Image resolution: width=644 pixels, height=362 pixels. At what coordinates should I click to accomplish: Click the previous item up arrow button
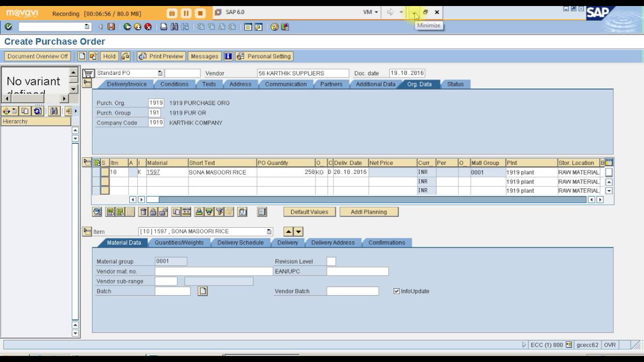point(289,232)
